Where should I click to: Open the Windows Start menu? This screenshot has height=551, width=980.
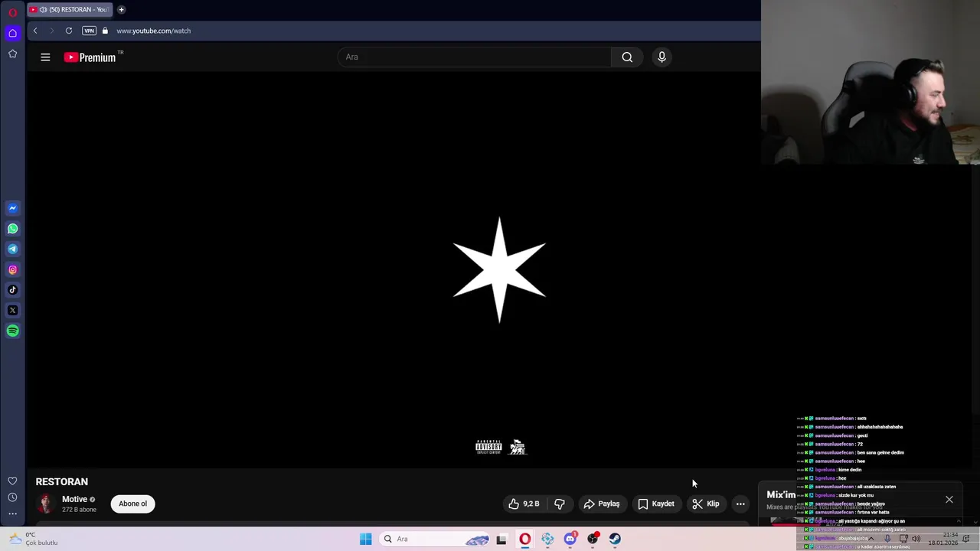366,539
